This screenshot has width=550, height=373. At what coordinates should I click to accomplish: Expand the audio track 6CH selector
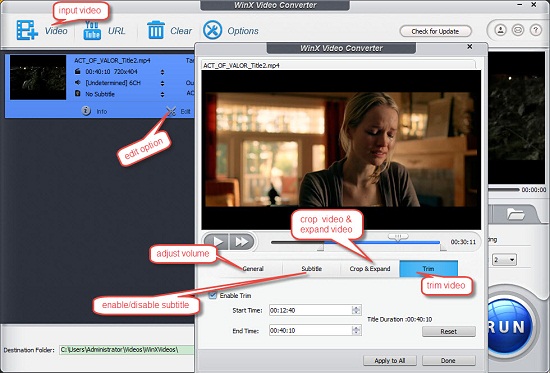162,83
